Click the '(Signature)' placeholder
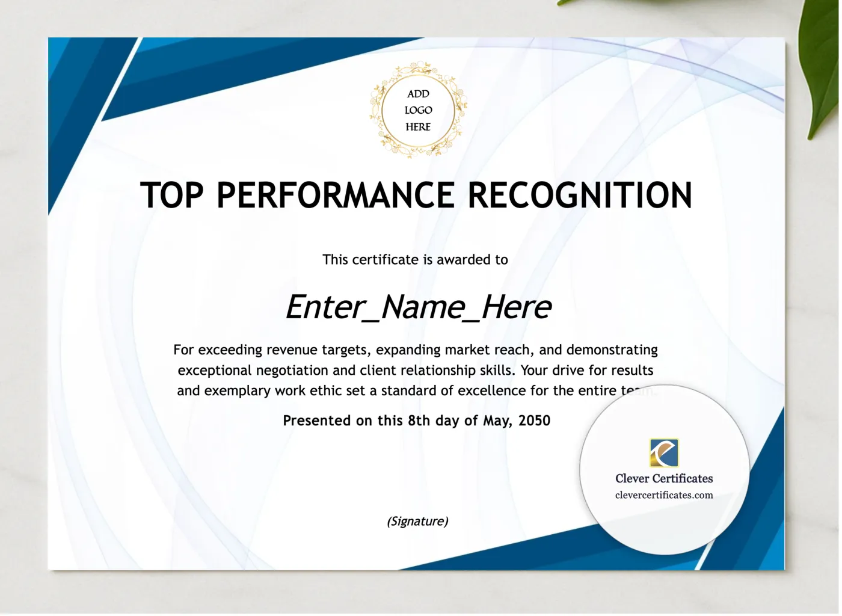 click(417, 521)
